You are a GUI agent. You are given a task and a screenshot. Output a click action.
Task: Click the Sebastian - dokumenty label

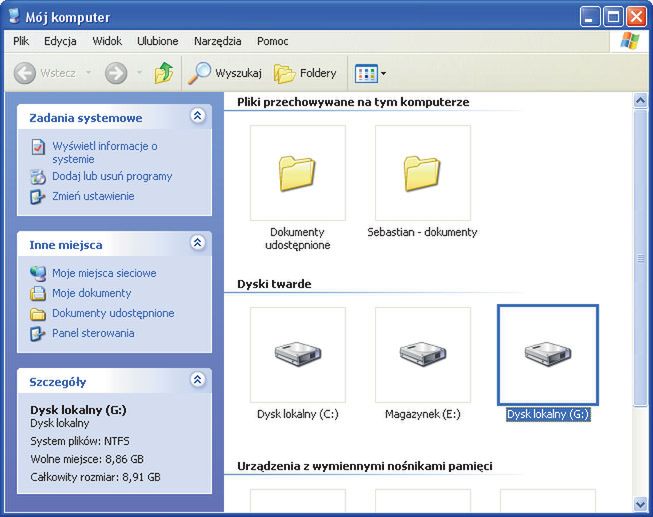(x=422, y=232)
